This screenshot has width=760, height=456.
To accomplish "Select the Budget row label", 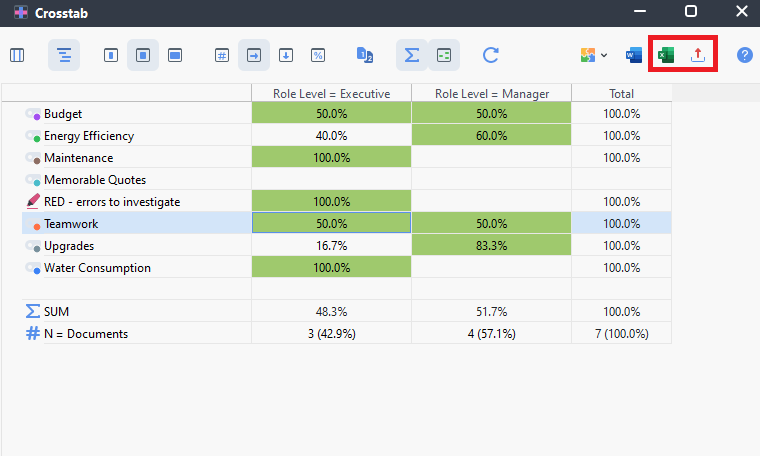I will [63, 114].
